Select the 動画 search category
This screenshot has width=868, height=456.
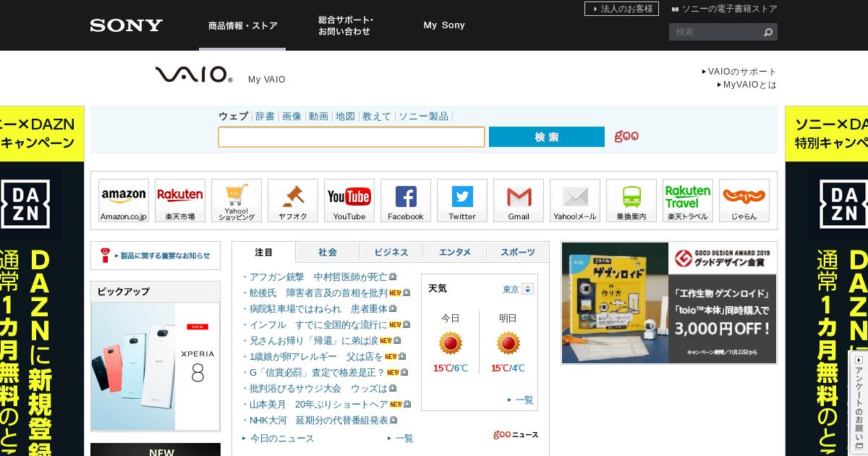point(318,117)
